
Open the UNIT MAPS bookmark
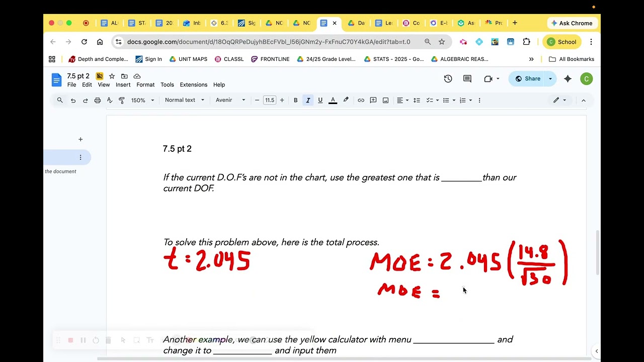[188, 59]
